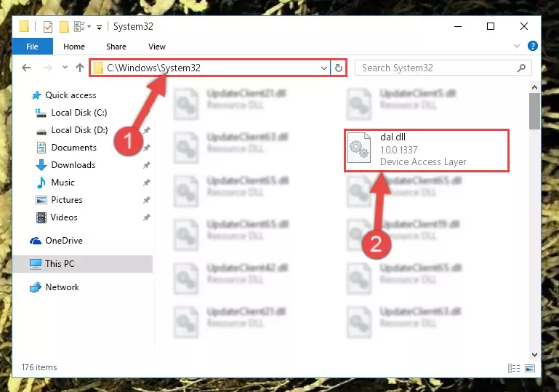
Task: Select OneDrive in navigation pane
Action: (64, 241)
